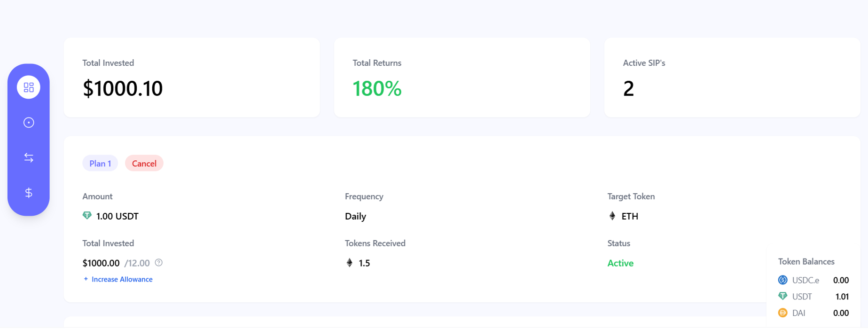Open swaps using the arrows sidebar icon
Screen dimensions: 868x329
tap(29, 157)
